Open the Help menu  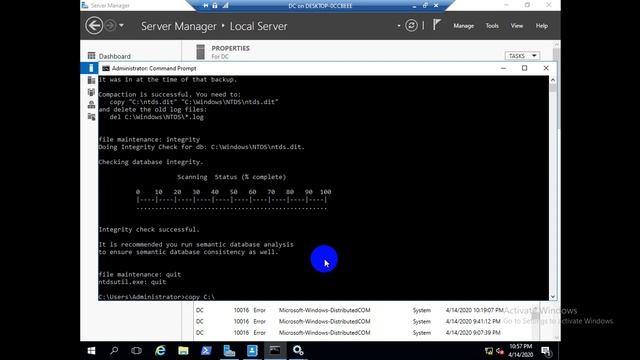click(x=542, y=26)
